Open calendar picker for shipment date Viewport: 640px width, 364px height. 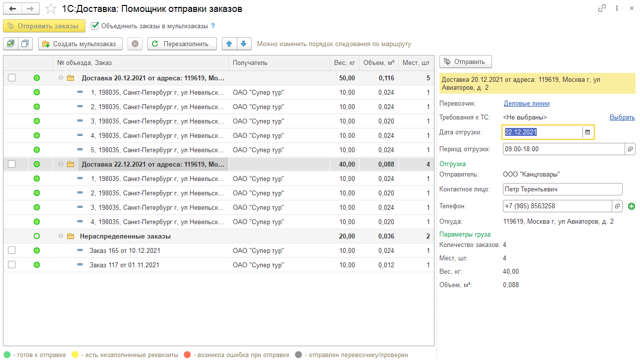[587, 132]
